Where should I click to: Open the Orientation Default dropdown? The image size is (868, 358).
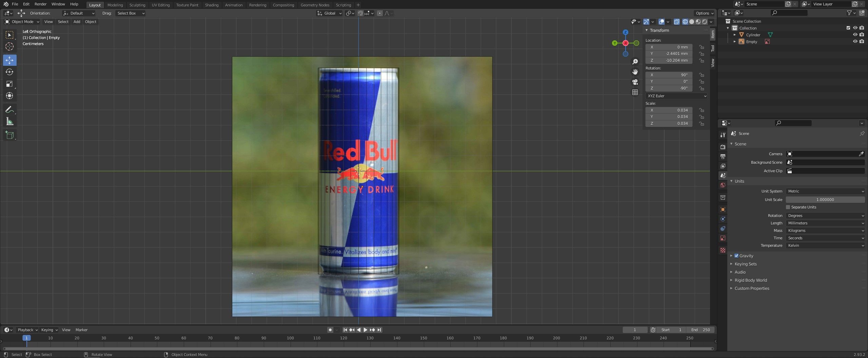79,13
